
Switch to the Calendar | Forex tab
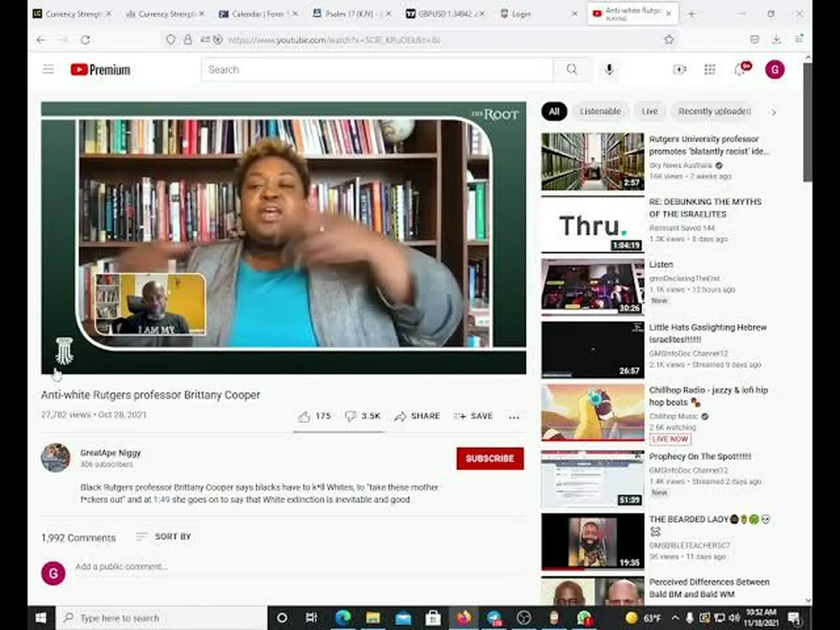(258, 13)
